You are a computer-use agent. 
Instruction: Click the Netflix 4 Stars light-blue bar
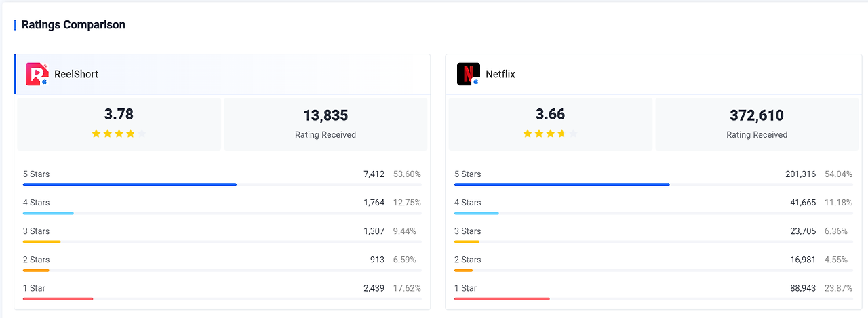click(477, 213)
